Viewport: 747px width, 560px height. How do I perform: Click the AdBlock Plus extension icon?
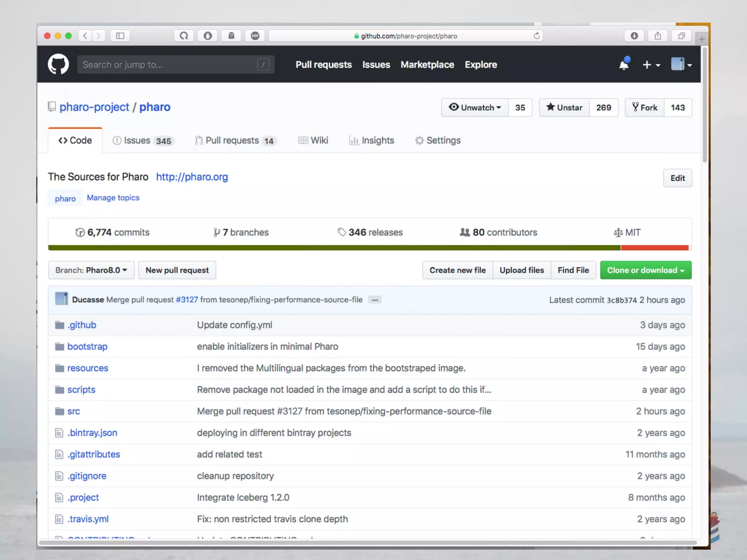tap(255, 36)
